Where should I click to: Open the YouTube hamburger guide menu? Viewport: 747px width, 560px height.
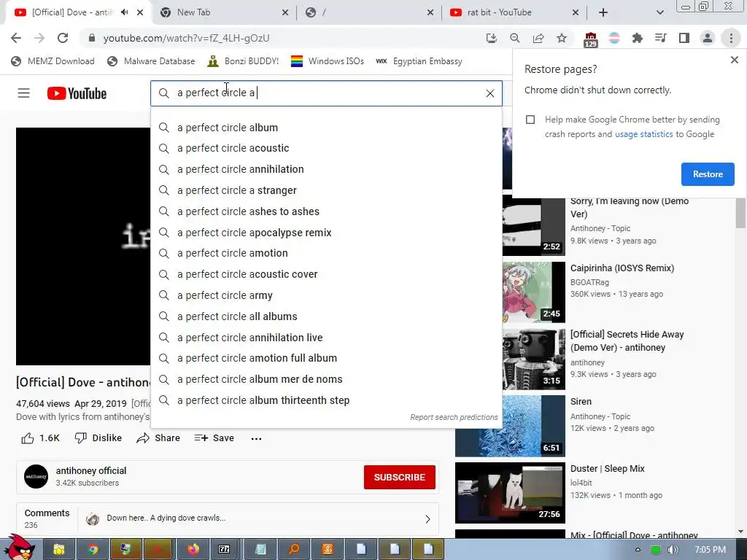coord(24,93)
